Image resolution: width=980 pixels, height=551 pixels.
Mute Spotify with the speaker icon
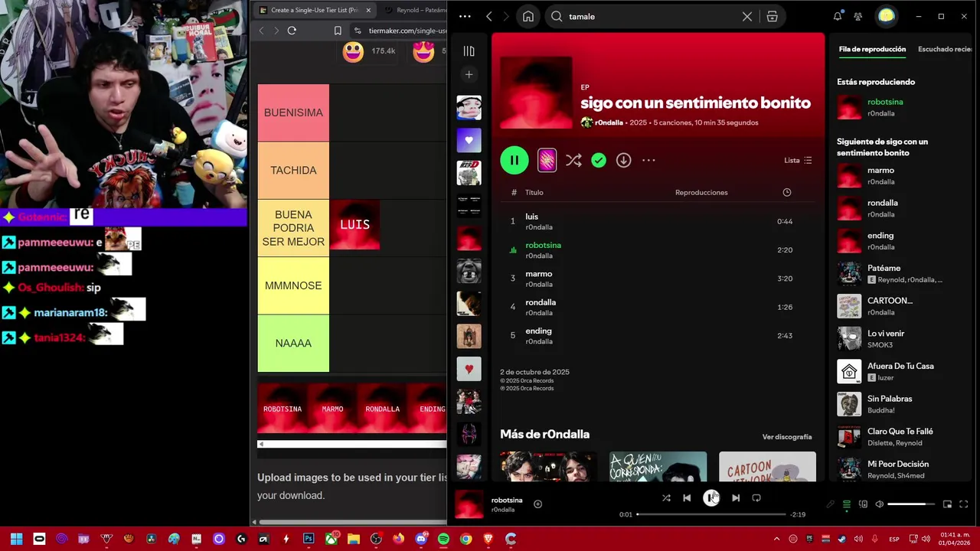click(x=879, y=504)
